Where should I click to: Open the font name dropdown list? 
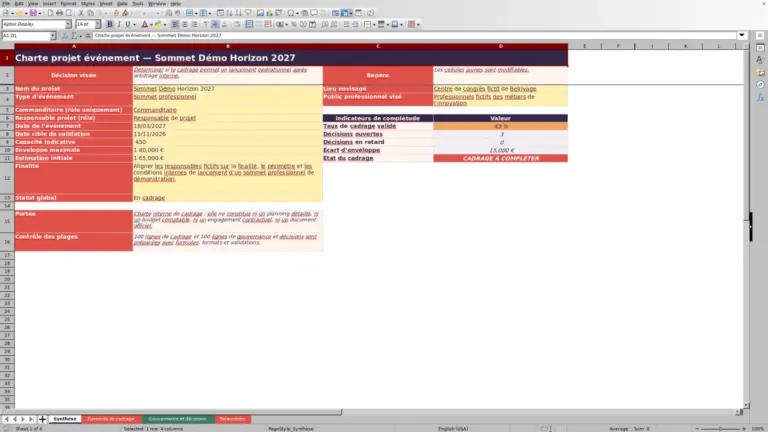68,24
